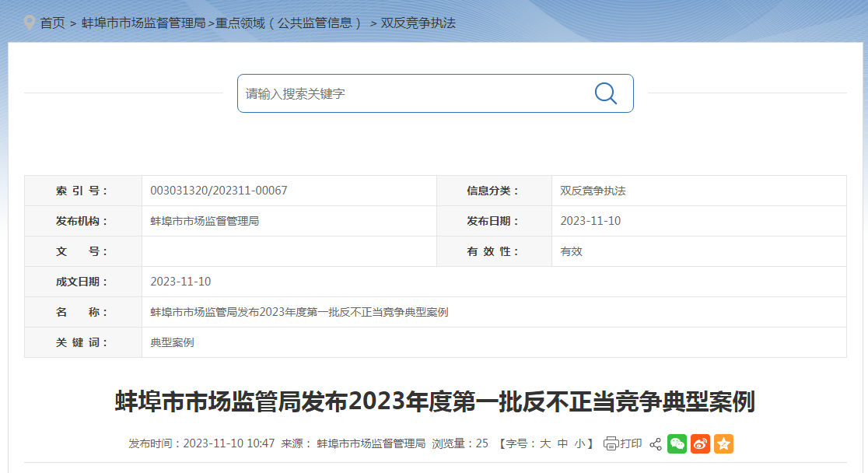Open 双反竞争执法 breadcrumb link
The width and height of the screenshot is (868, 473).
418,23
